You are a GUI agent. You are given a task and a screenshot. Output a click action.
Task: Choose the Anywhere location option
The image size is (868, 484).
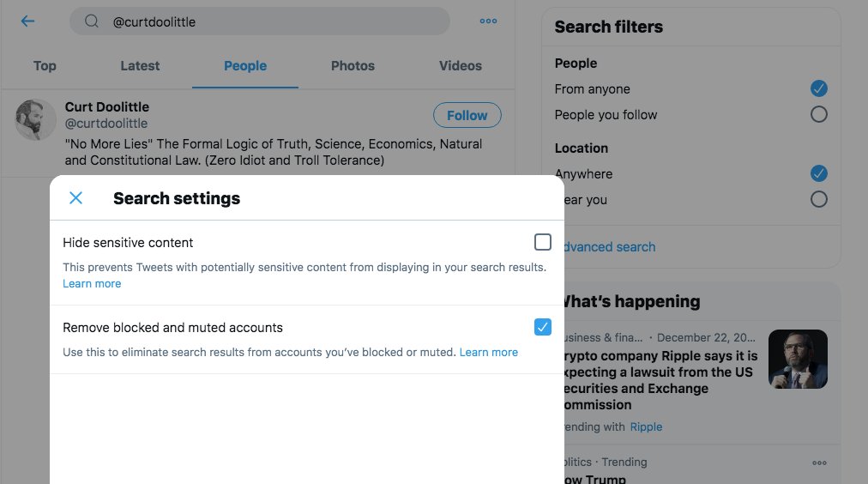point(819,173)
